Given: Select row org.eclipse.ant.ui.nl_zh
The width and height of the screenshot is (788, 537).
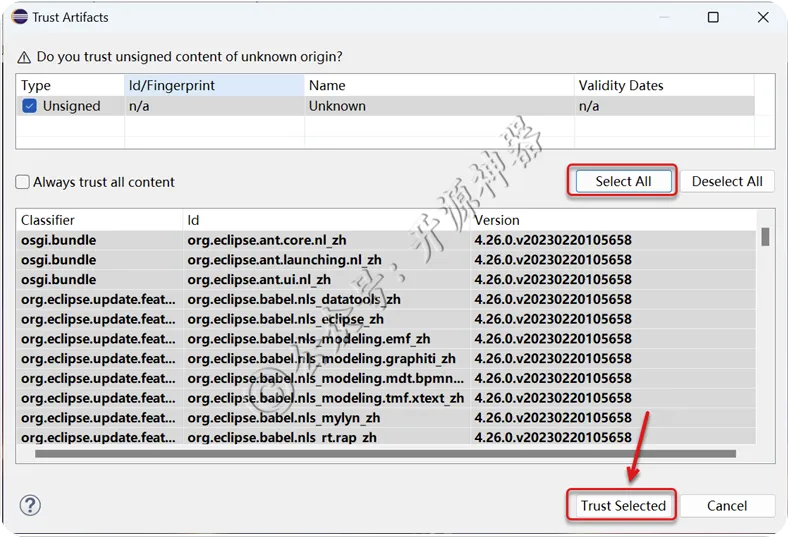Looking at the screenshot, I should (x=385, y=279).
